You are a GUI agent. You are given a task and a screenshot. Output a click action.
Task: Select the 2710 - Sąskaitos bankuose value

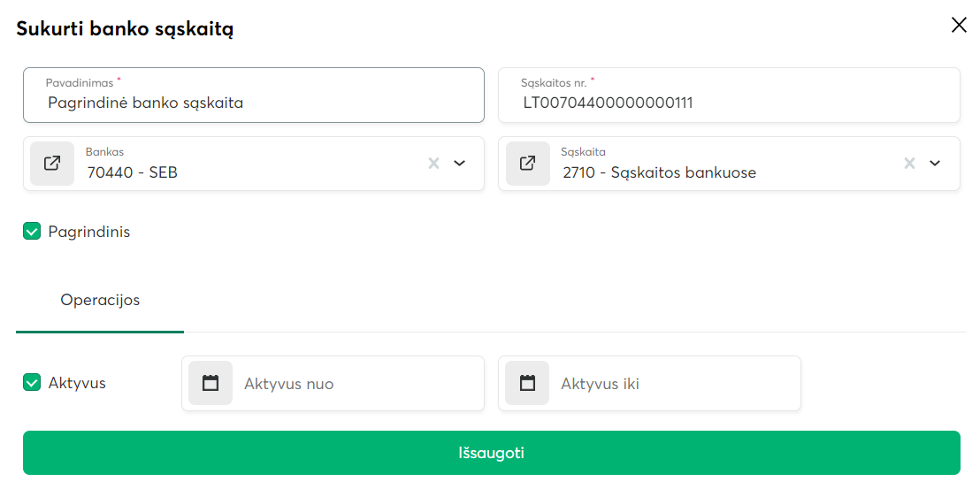point(659,172)
